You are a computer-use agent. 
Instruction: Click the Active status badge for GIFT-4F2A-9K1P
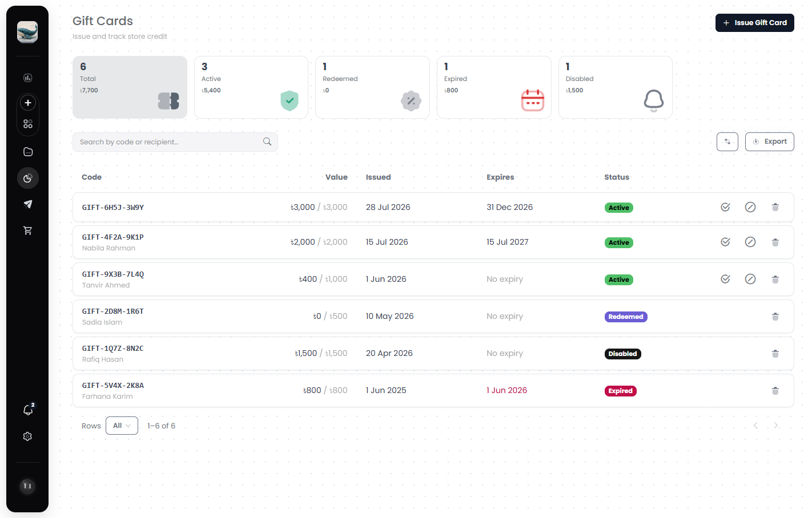pos(618,242)
